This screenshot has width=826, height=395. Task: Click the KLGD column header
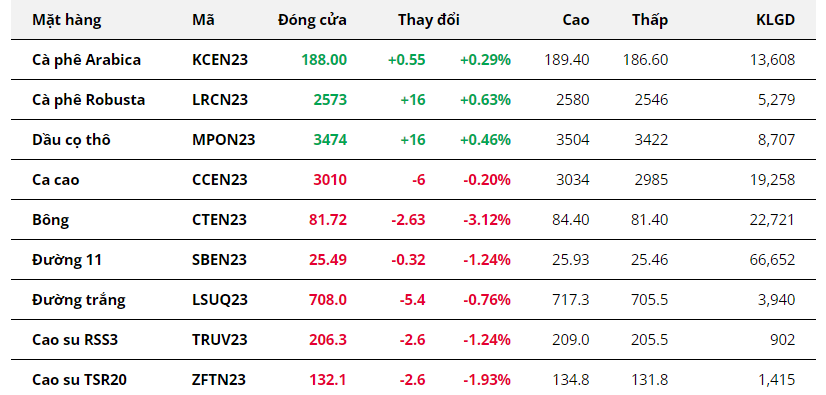[775, 20]
